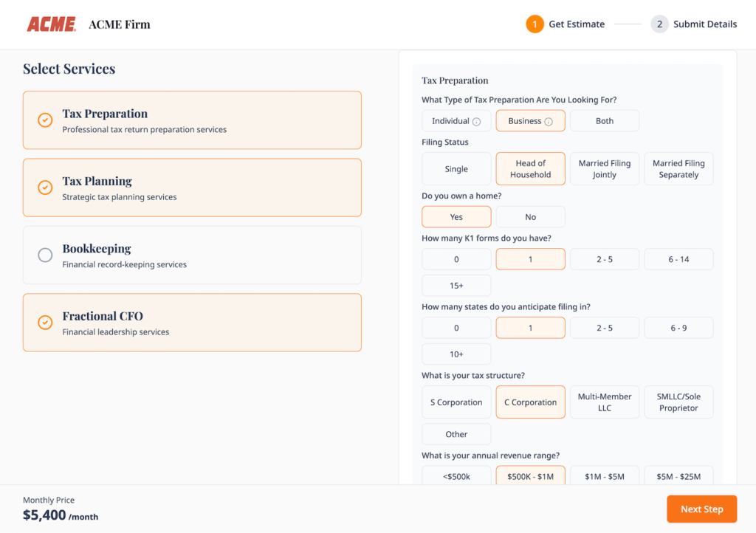The image size is (756, 533).
Task: Click the Next Step button
Action: coord(701,509)
